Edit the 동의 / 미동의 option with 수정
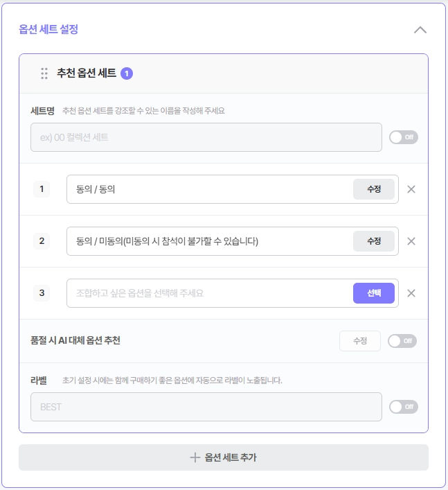The height and width of the screenshot is (490, 448). (x=374, y=241)
